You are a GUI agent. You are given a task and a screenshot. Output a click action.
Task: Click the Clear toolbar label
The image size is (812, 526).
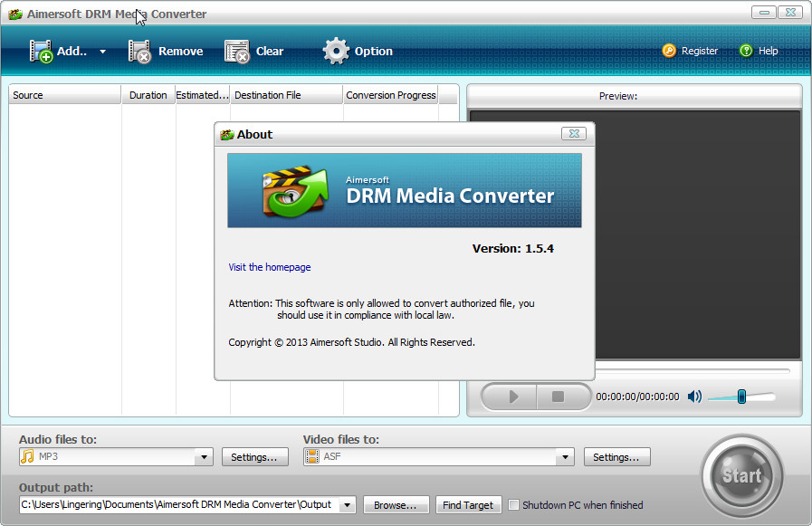(x=270, y=52)
